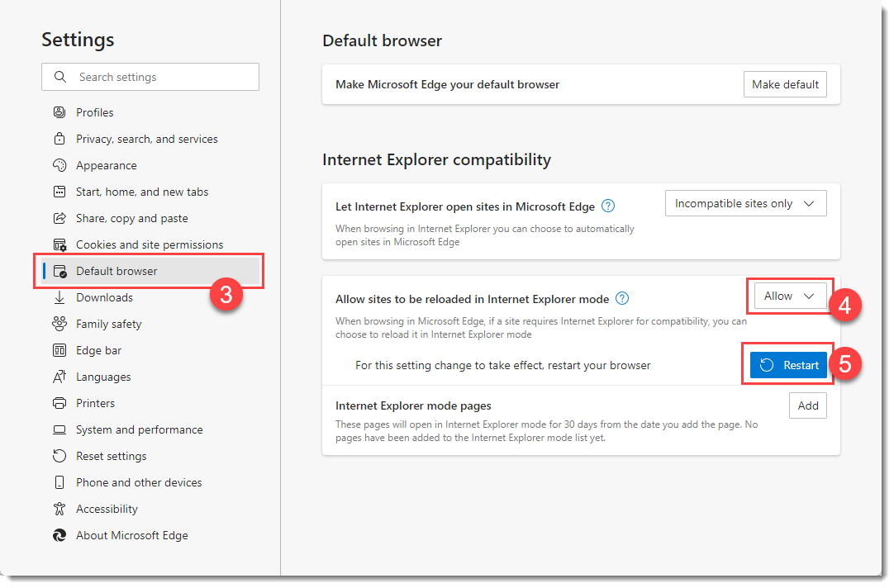Image resolution: width=894 pixels, height=588 pixels.
Task: Click the 'Default browser' main heading
Action: tap(382, 41)
